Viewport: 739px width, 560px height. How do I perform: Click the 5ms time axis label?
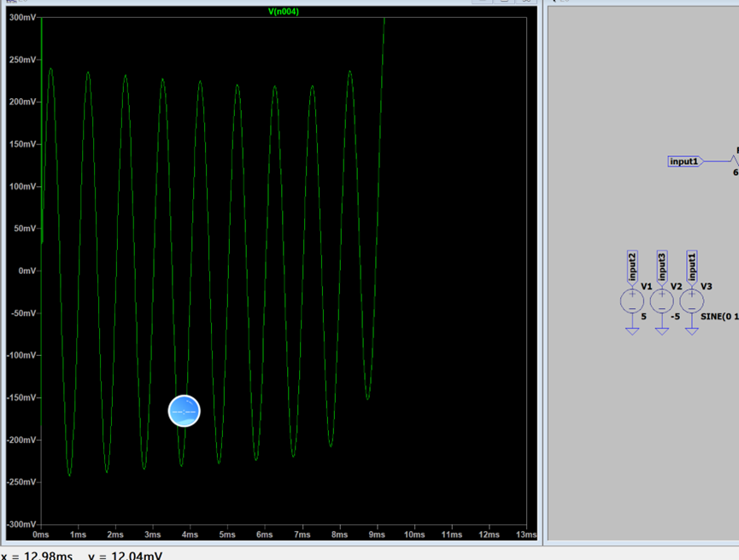(227, 534)
